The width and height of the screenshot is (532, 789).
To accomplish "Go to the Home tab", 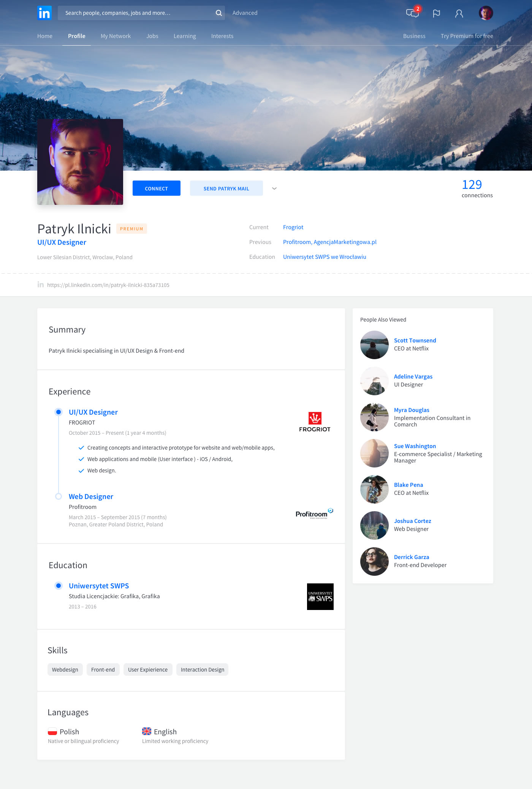I will pyautogui.click(x=45, y=36).
